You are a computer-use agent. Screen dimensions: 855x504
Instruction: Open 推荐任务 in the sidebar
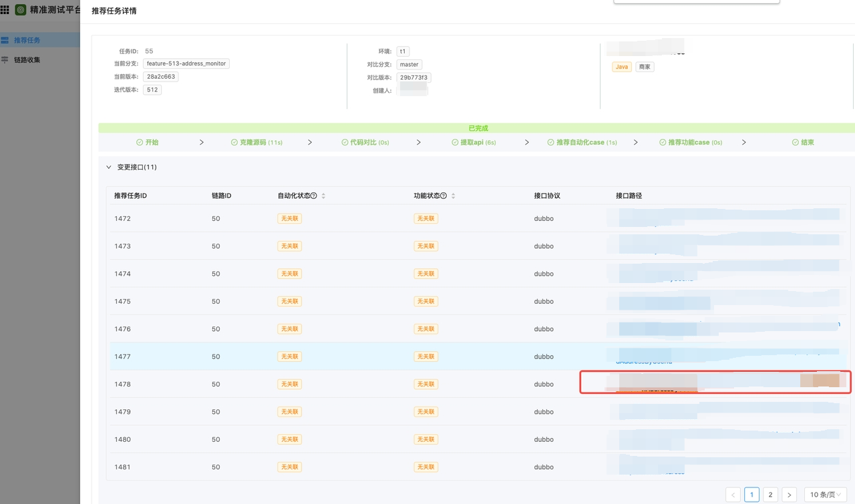pos(40,40)
